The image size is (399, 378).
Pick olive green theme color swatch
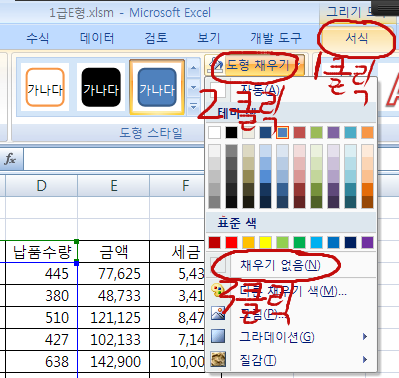316,132
